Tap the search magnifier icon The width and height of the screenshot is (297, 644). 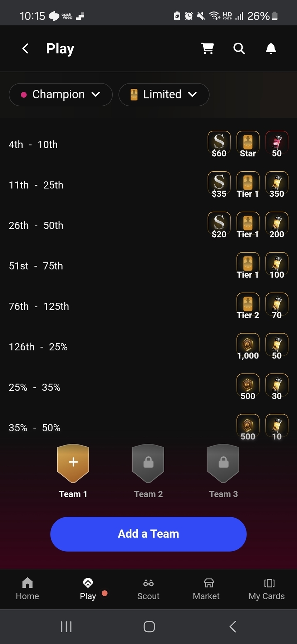(239, 48)
